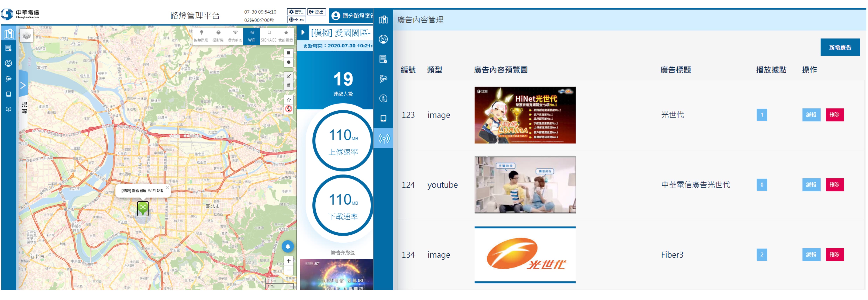Open the youtube ad 124 preview thumbnail
The image size is (868, 300).
tap(525, 185)
